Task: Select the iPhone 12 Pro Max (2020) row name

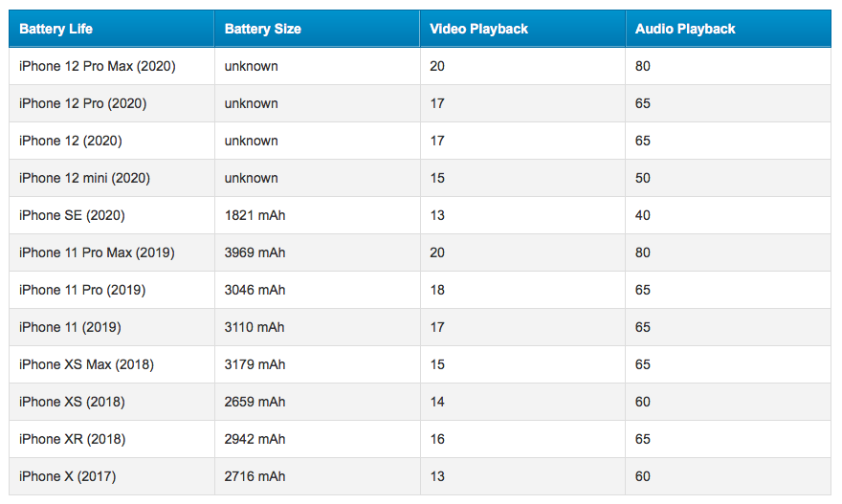Action: pos(98,66)
